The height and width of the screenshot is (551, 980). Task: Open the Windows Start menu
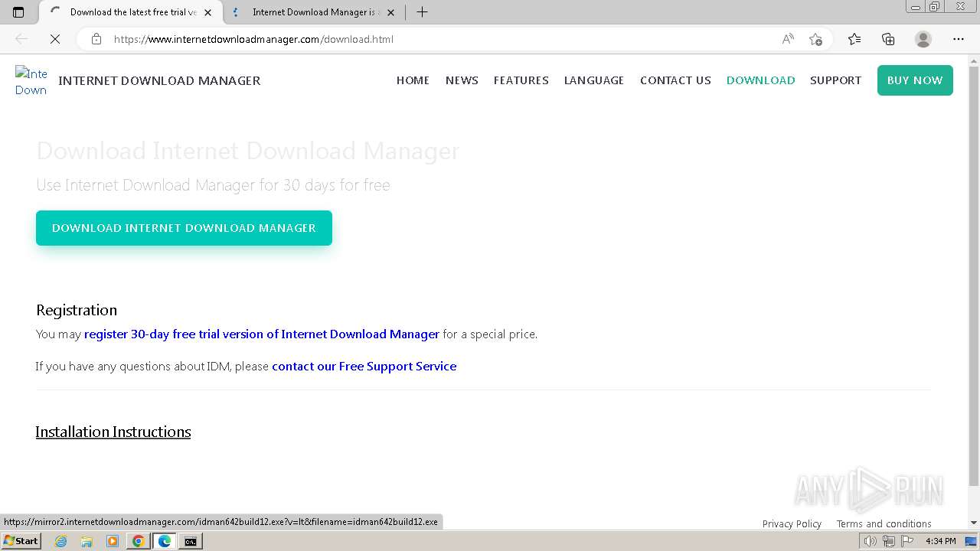tap(21, 540)
